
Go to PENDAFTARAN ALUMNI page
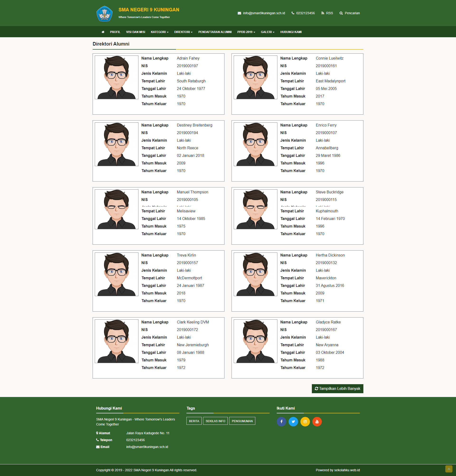(x=215, y=32)
